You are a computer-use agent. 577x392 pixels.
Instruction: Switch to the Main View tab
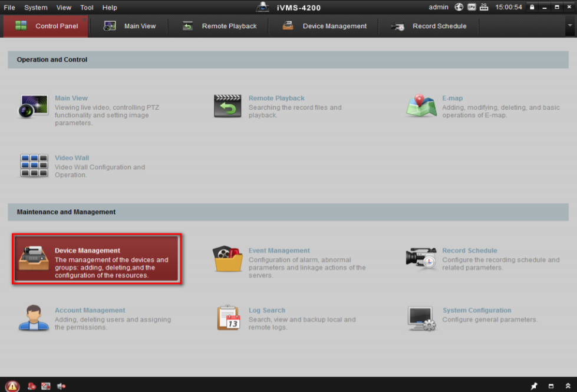click(130, 26)
